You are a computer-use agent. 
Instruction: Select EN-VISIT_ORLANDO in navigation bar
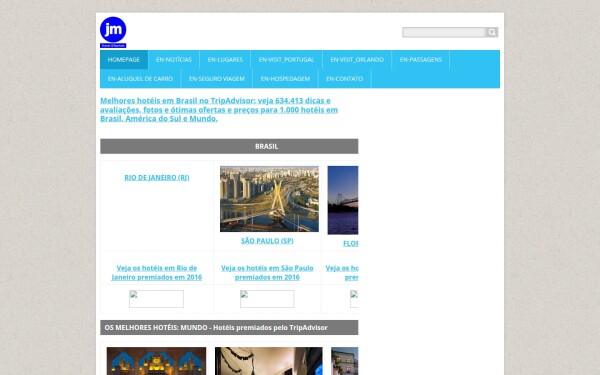[357, 60]
